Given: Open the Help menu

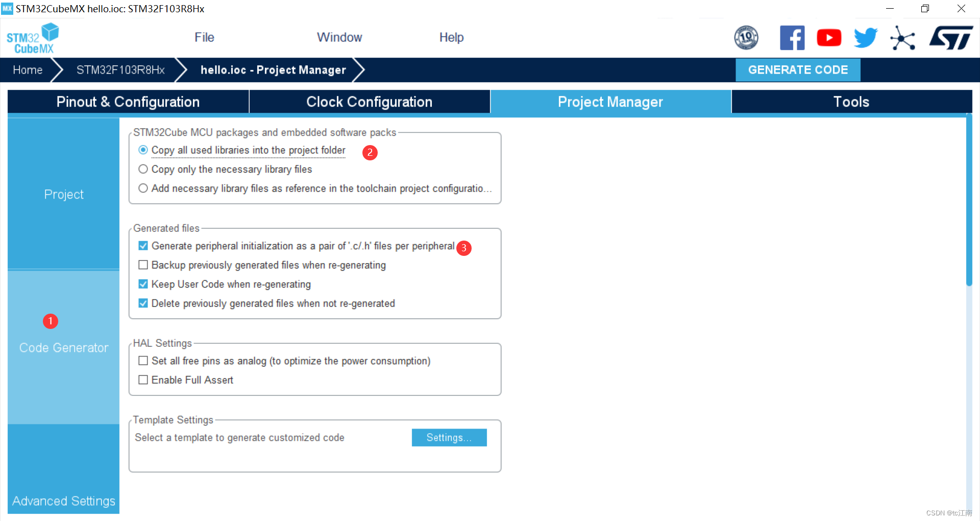Looking at the screenshot, I should tap(451, 37).
